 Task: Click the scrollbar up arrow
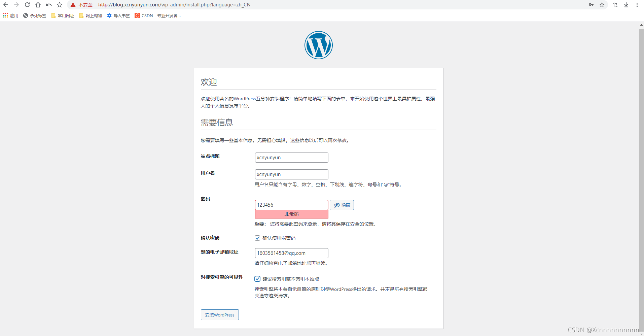coord(641,25)
